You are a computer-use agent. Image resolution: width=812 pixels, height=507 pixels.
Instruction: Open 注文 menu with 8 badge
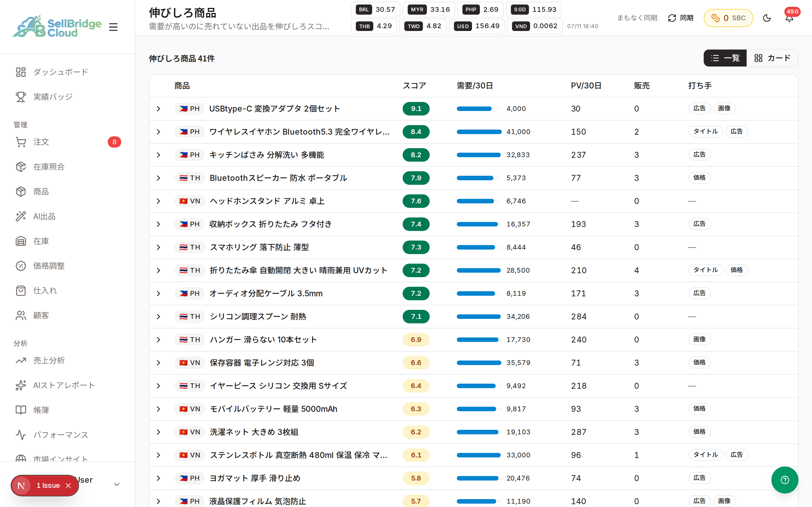(x=67, y=142)
